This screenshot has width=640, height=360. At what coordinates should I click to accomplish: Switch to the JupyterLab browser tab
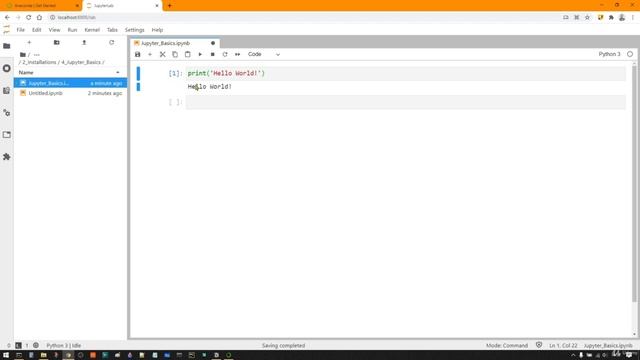click(x=122, y=6)
